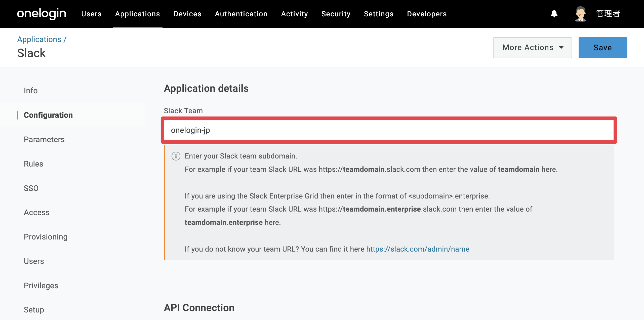Open the Developers menu

click(x=427, y=14)
